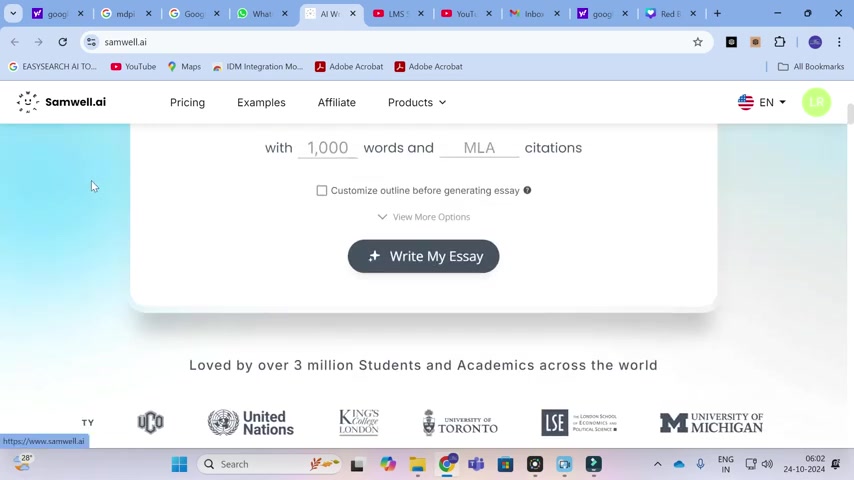Open the YouTube bookmark
Screen dimensions: 854x480
click(133, 66)
